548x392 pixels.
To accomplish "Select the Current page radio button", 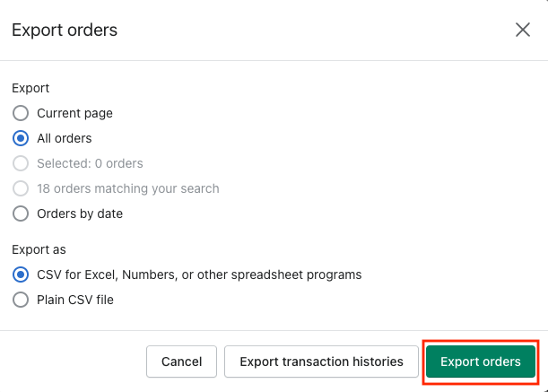I will tap(21, 114).
